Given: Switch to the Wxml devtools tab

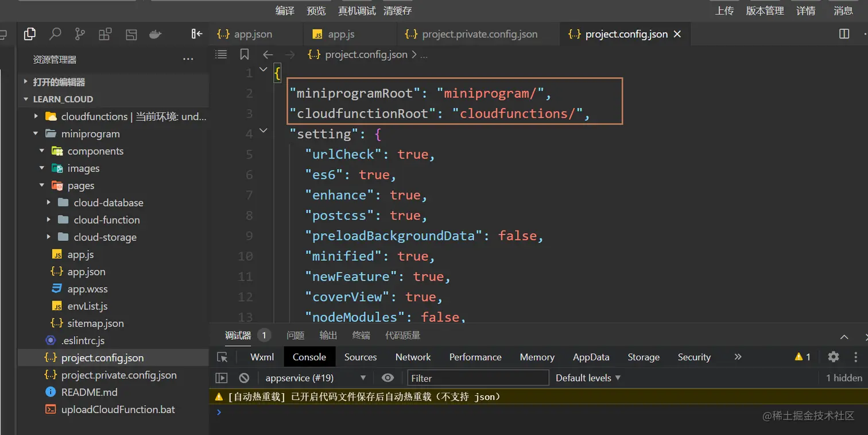Looking at the screenshot, I should (262, 357).
